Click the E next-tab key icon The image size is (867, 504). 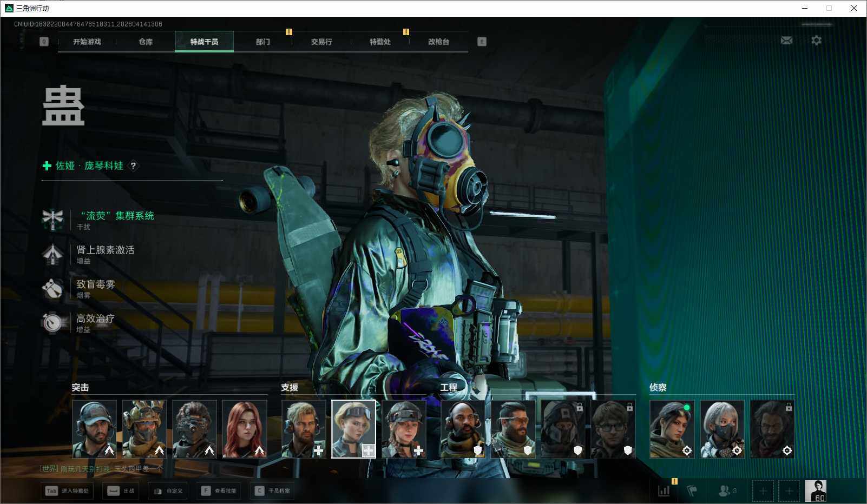[x=482, y=42]
